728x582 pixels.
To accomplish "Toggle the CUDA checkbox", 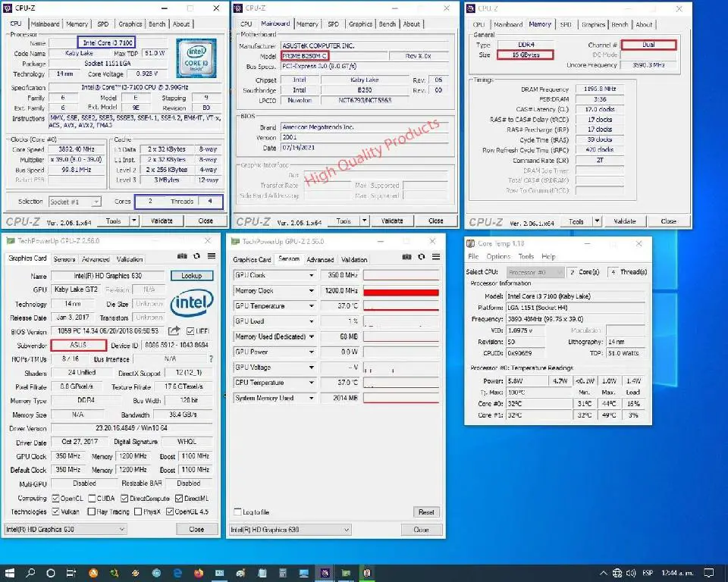I will click(92, 499).
